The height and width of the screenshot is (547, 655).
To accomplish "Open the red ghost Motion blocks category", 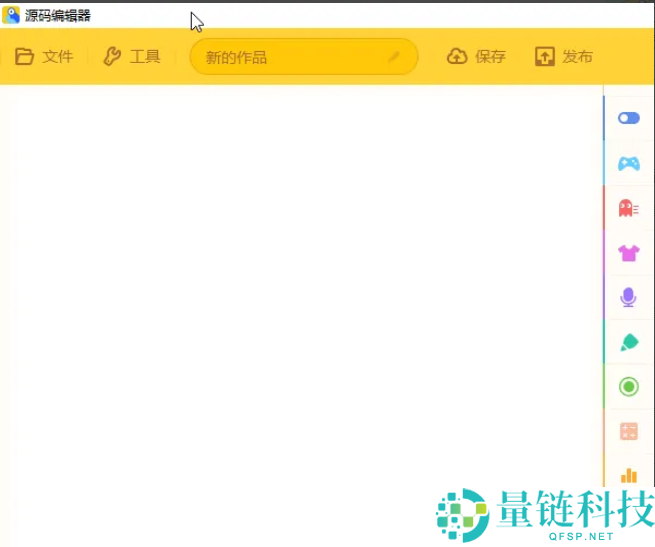I will [x=628, y=208].
